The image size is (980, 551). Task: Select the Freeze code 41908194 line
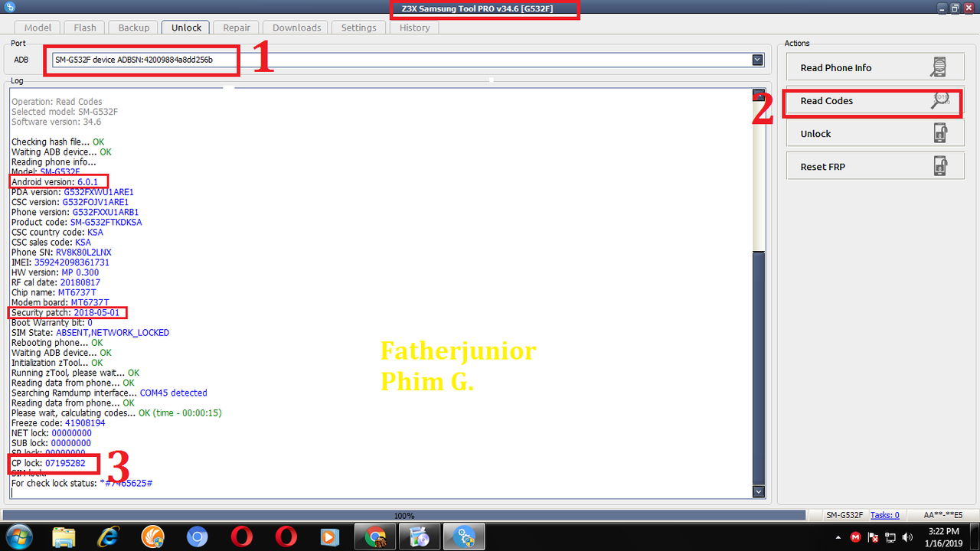[58, 423]
